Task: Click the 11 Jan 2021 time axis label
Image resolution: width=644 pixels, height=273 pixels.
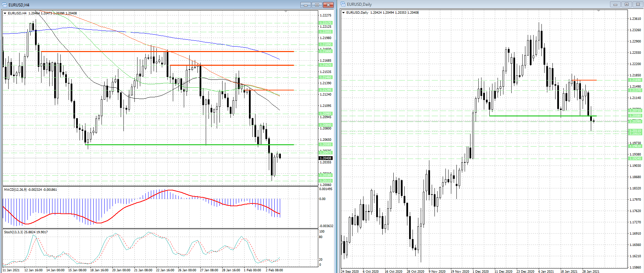Action: [x=11, y=270]
